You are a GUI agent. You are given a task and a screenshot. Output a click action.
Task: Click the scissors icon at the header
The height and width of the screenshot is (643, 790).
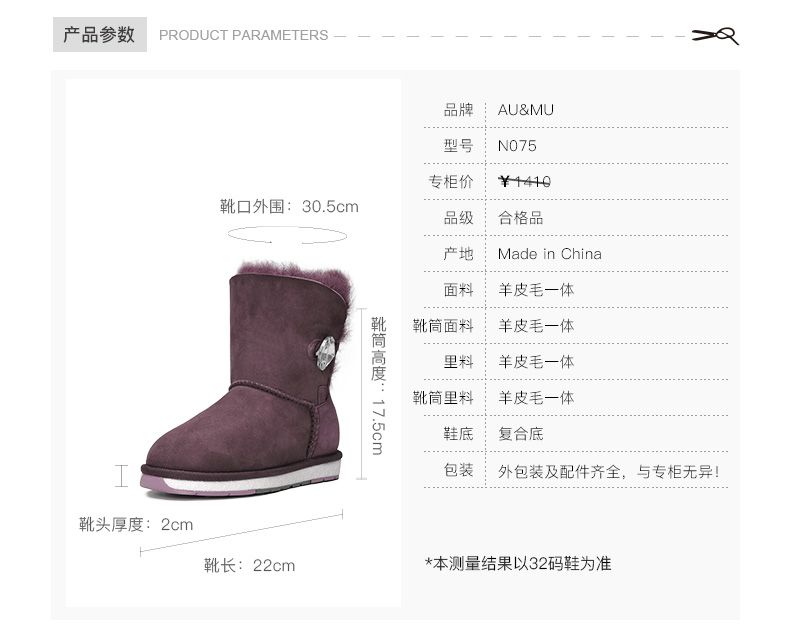(715, 36)
